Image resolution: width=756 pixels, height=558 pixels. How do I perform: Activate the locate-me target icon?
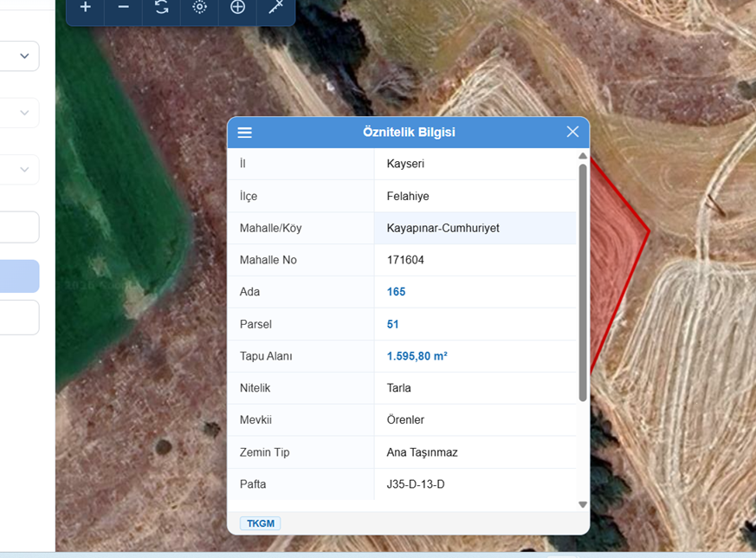pos(199,7)
